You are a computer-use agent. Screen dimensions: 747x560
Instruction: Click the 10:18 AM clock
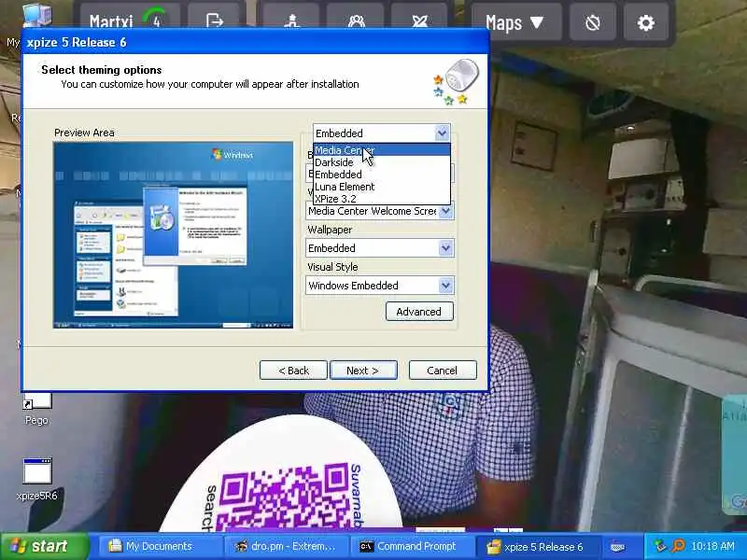point(712,546)
